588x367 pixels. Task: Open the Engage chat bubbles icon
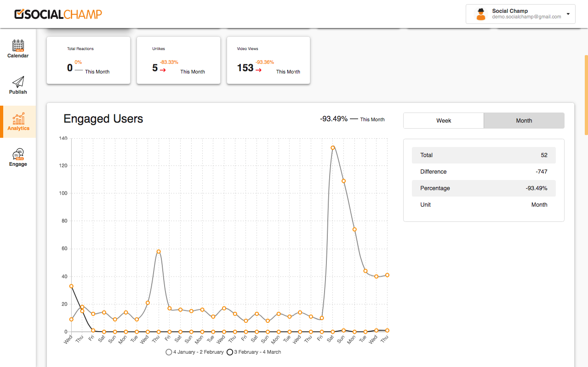pos(18,154)
